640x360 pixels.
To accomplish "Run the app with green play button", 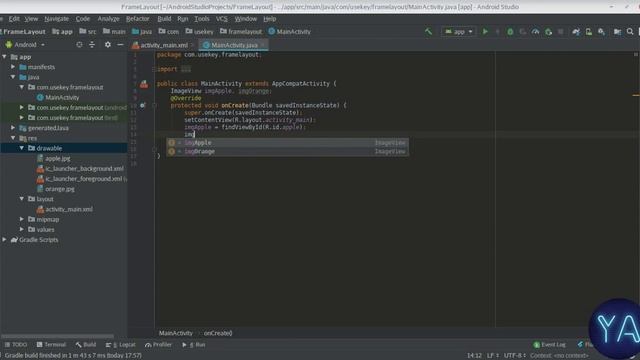I will (x=485, y=31).
